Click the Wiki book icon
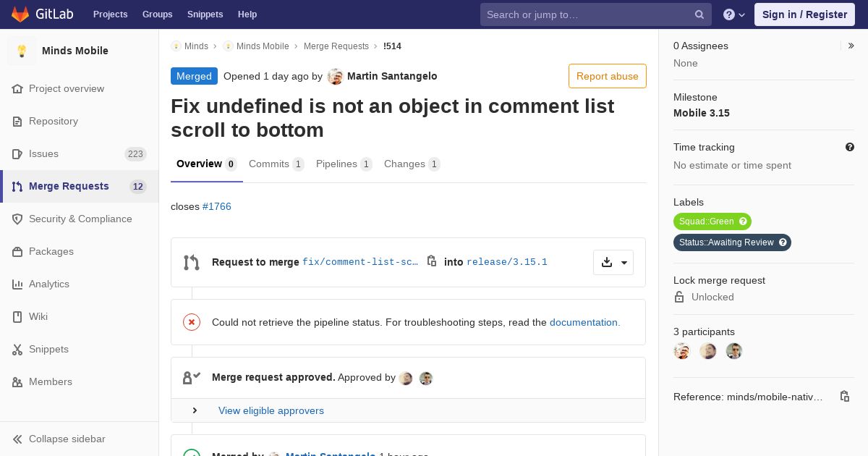The width and height of the screenshot is (868, 456). click(x=17, y=317)
